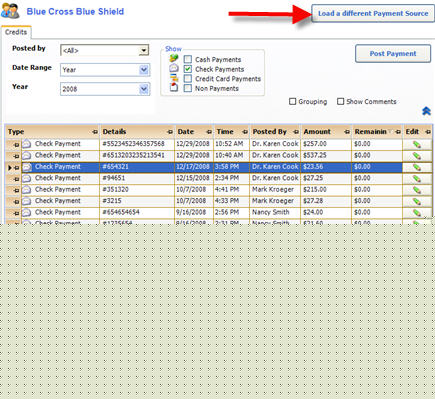Image resolution: width=435 pixels, height=399 pixels.
Task: Click Load a different Payment Source button
Action: [373, 13]
